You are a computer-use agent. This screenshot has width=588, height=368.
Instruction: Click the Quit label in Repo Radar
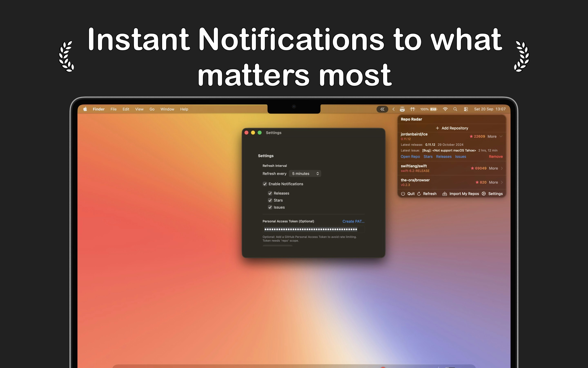[411, 194]
